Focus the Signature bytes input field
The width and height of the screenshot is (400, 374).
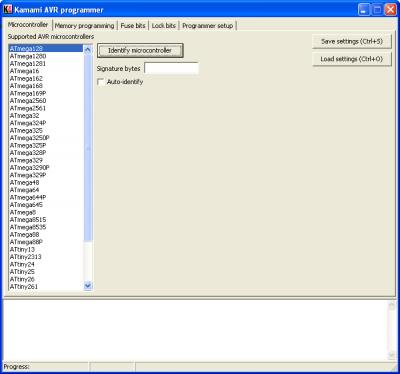coord(171,68)
